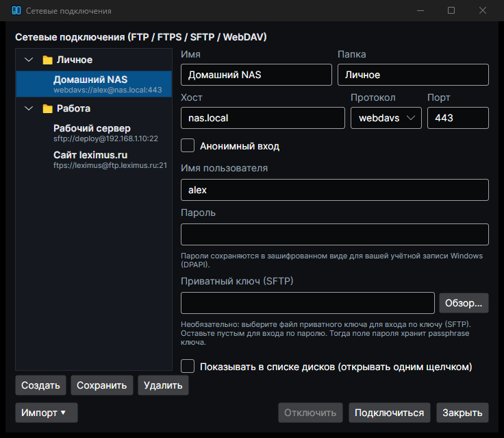The width and height of the screenshot is (504, 438).
Task: Open the Импорт dropdown menu
Action: [47, 413]
